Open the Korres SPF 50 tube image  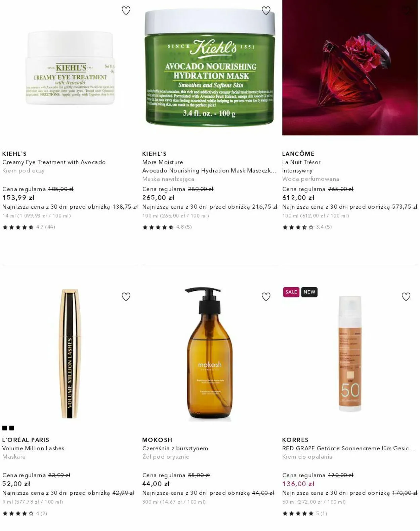tap(350, 354)
